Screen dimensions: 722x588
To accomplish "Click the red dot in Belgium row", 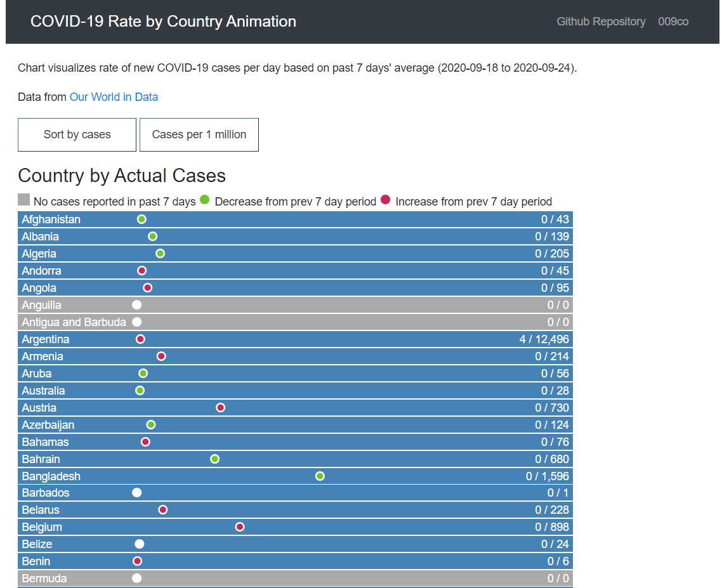I will coord(240,526).
